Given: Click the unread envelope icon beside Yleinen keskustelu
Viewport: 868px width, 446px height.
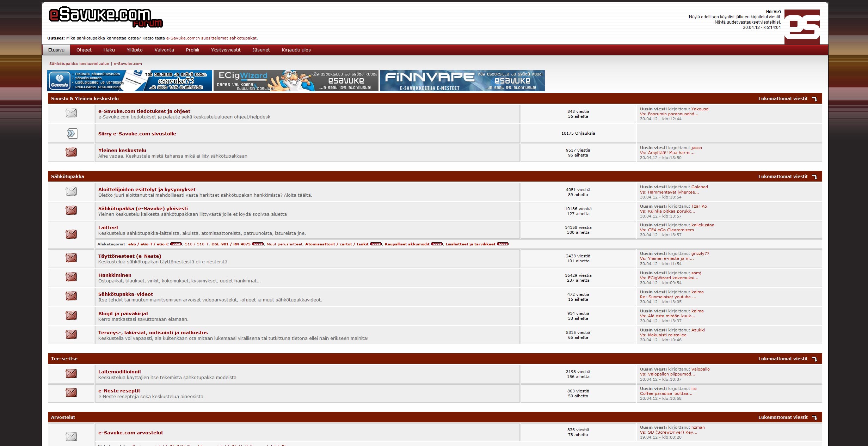Looking at the screenshot, I should 71,152.
